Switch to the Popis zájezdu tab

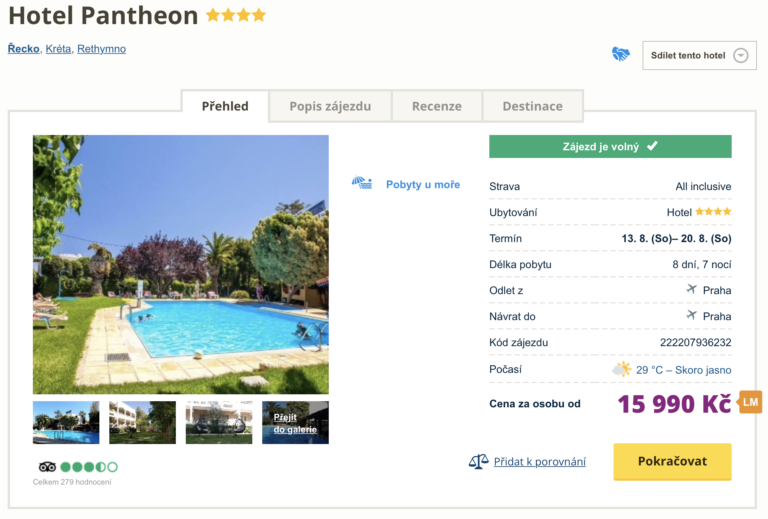330,106
